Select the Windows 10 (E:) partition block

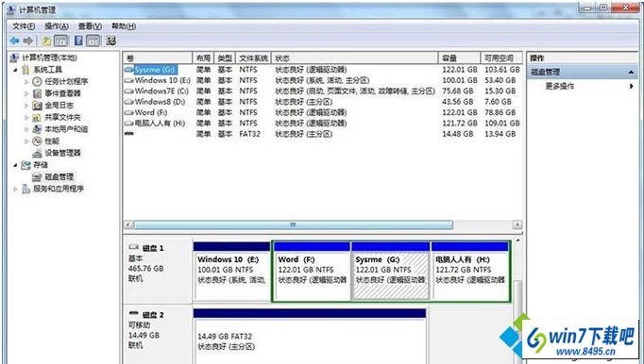(231, 272)
